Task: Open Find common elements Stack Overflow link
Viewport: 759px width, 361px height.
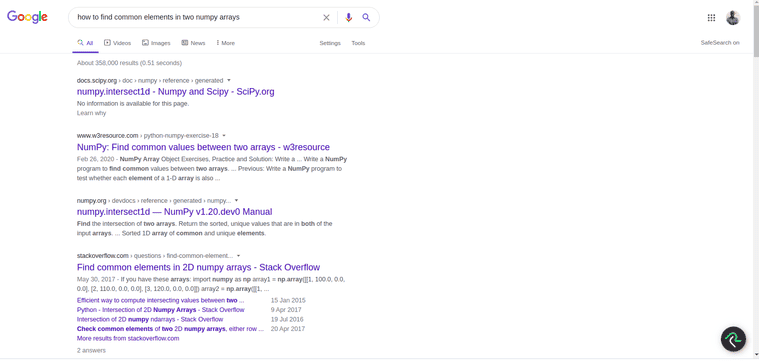Action: 198,268
